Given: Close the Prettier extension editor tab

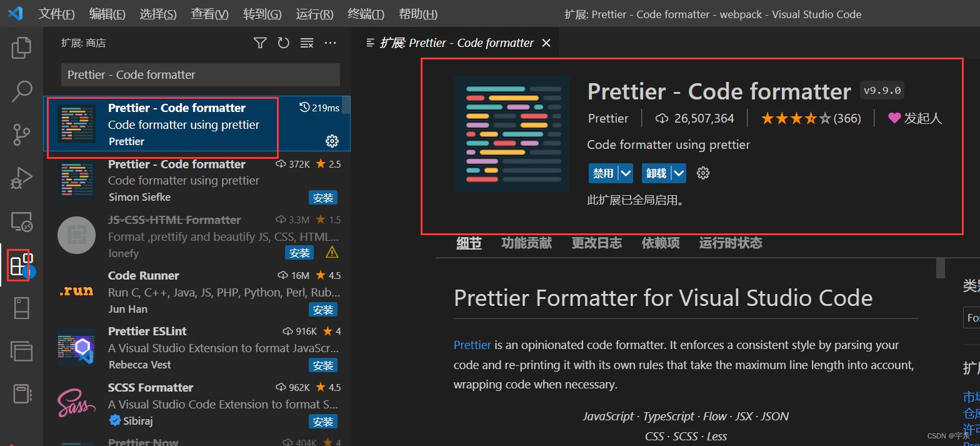Looking at the screenshot, I should tap(546, 43).
